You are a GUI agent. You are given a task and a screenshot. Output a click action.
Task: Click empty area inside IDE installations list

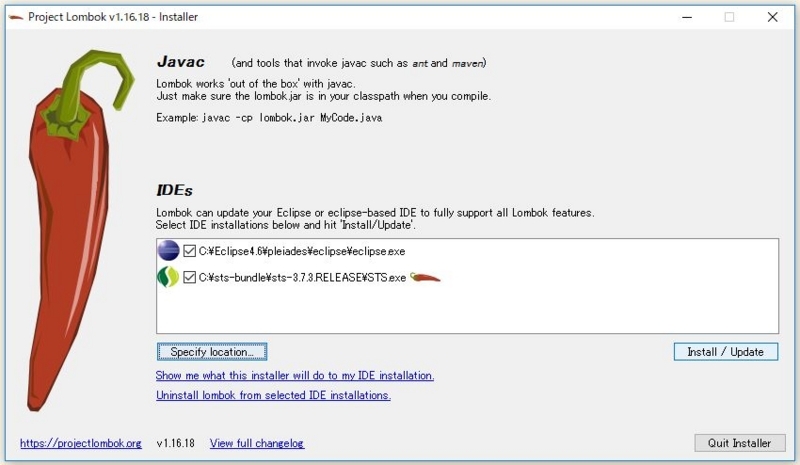(x=467, y=311)
